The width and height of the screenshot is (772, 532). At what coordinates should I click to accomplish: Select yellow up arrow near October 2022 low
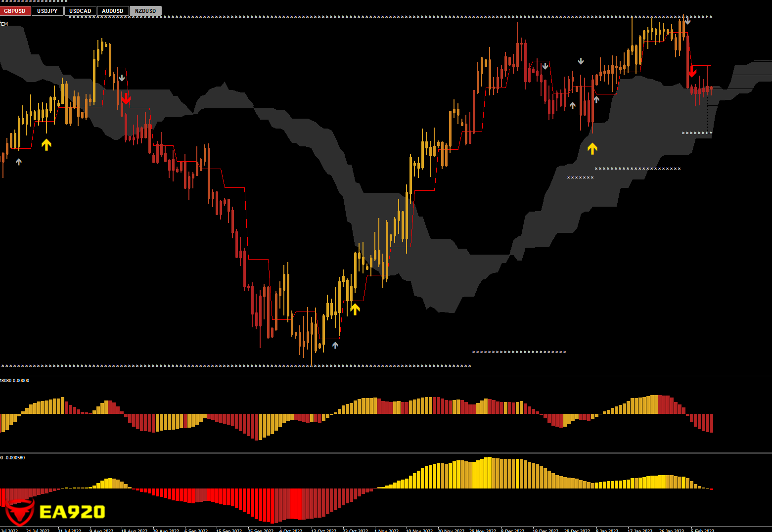(355, 309)
